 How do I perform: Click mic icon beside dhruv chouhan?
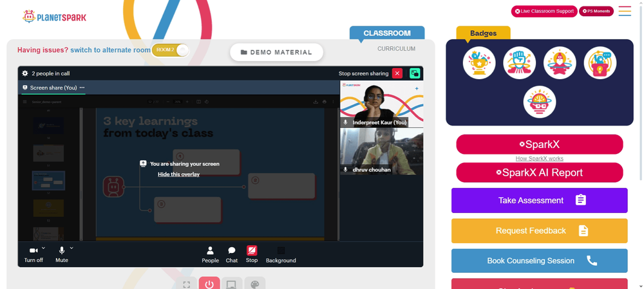click(x=345, y=169)
